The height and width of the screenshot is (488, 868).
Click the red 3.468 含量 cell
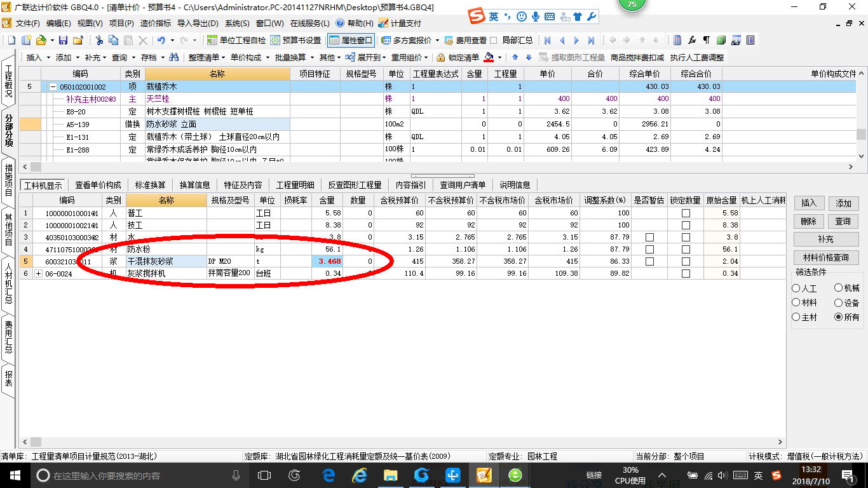[327, 261]
